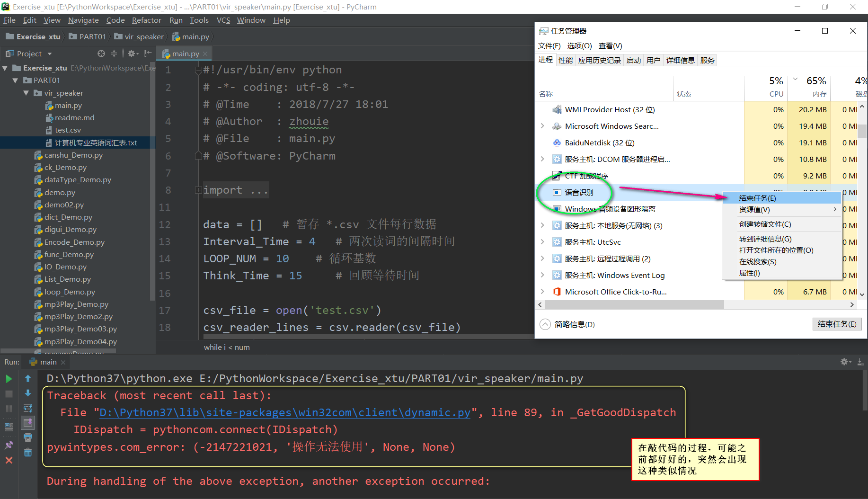
Task: Collapse all in Project panel
Action: coord(114,53)
